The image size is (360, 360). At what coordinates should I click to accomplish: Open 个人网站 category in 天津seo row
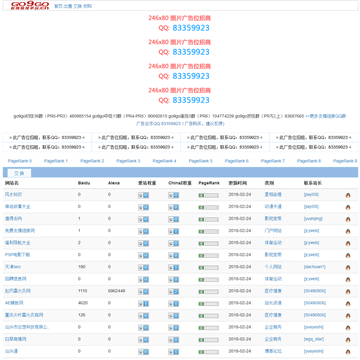[273, 267]
